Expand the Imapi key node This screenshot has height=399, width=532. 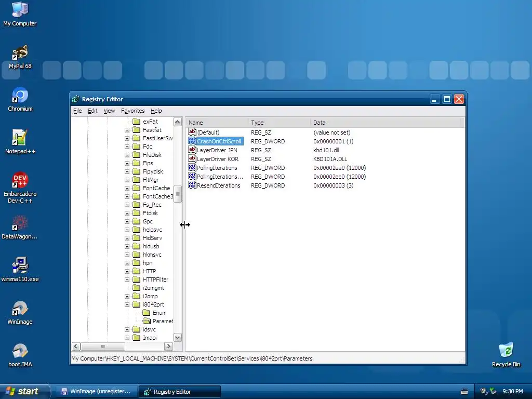(x=127, y=338)
